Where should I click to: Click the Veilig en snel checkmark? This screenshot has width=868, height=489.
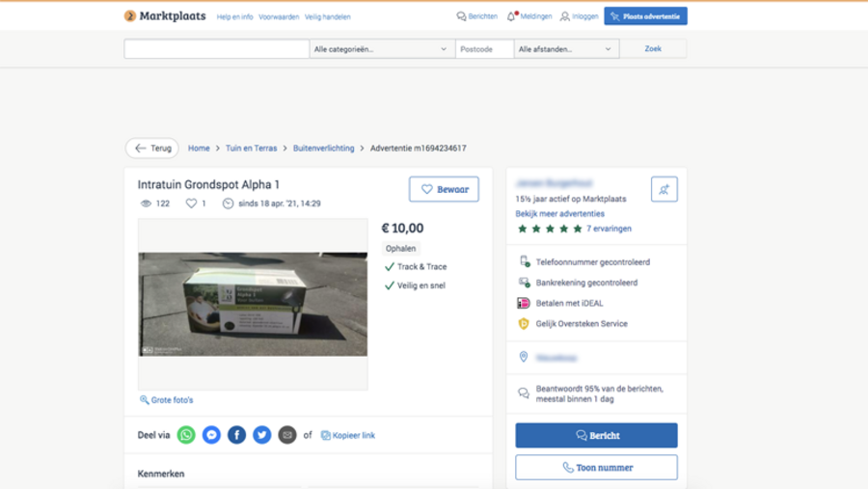[x=390, y=285]
